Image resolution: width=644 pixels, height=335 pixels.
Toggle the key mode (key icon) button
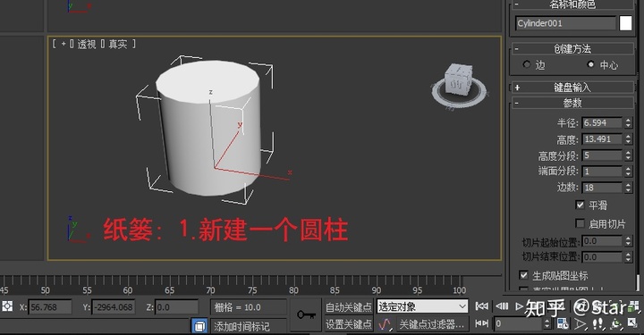click(306, 314)
